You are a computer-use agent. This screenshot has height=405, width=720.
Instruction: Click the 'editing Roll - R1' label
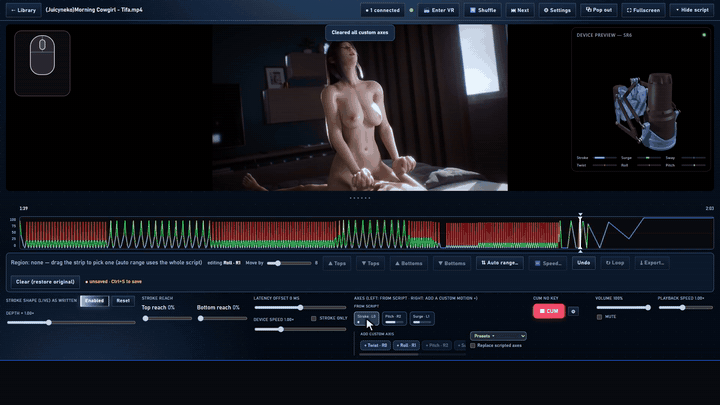point(224,263)
